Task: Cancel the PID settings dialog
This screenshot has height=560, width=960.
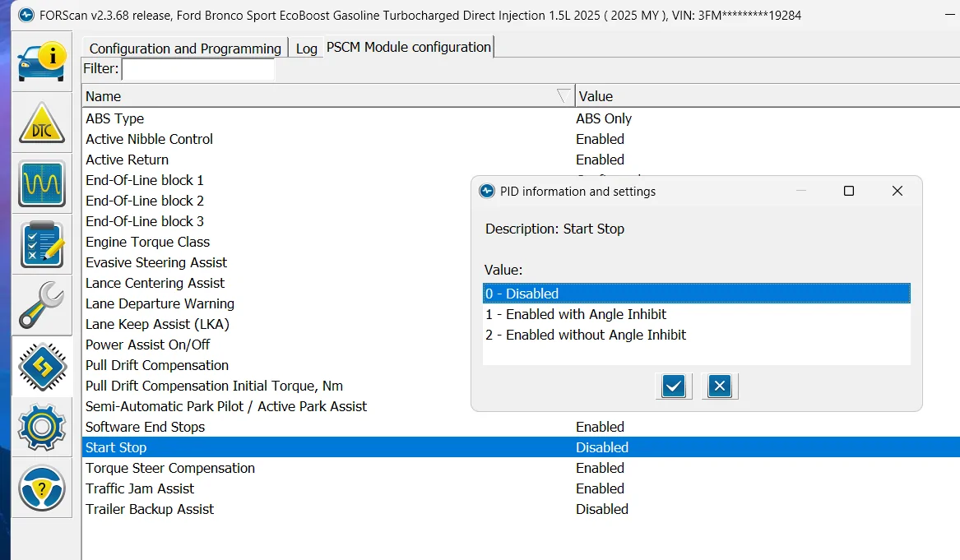Action: tap(720, 386)
